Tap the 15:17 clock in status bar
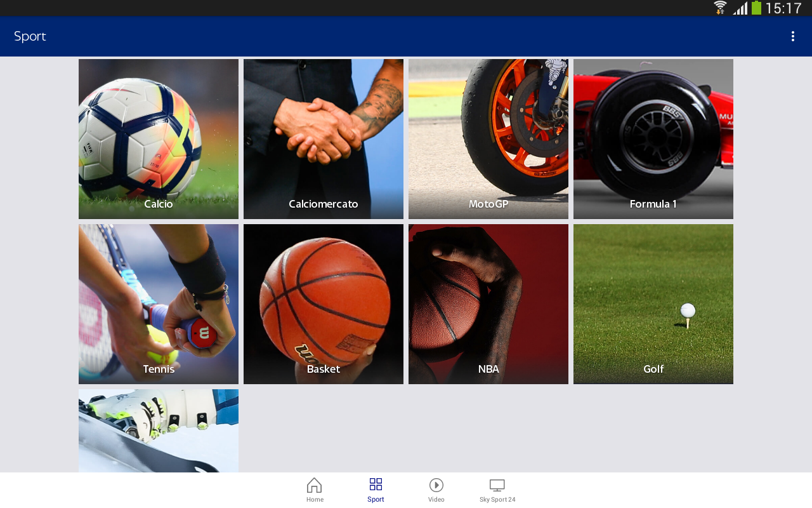Viewport: 812px width, 508px height. (x=783, y=8)
